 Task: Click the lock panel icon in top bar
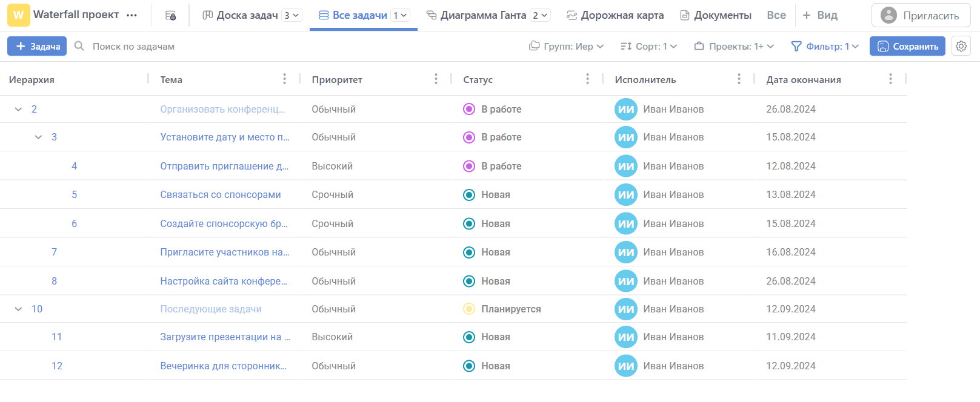[x=171, y=15]
